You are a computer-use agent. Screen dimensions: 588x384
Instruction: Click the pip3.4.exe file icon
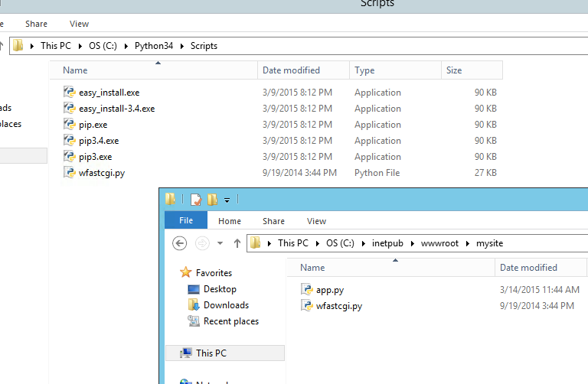coord(70,141)
